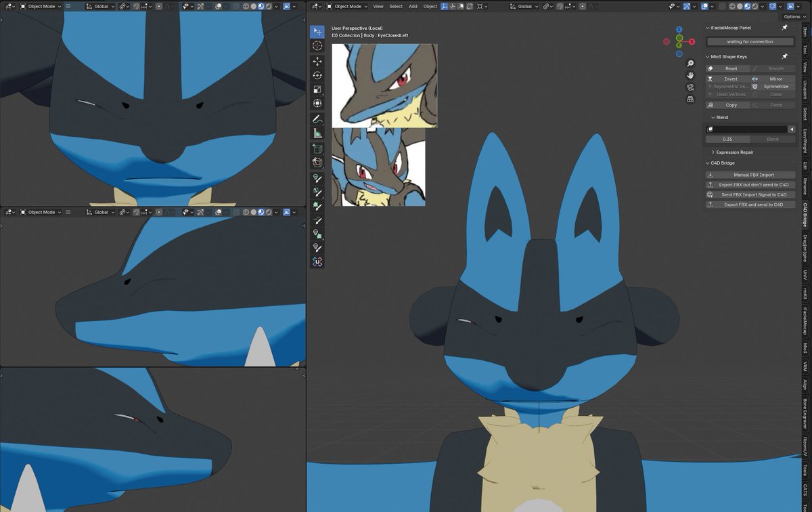Select the Measure tool
812x512 pixels.
[x=317, y=133]
